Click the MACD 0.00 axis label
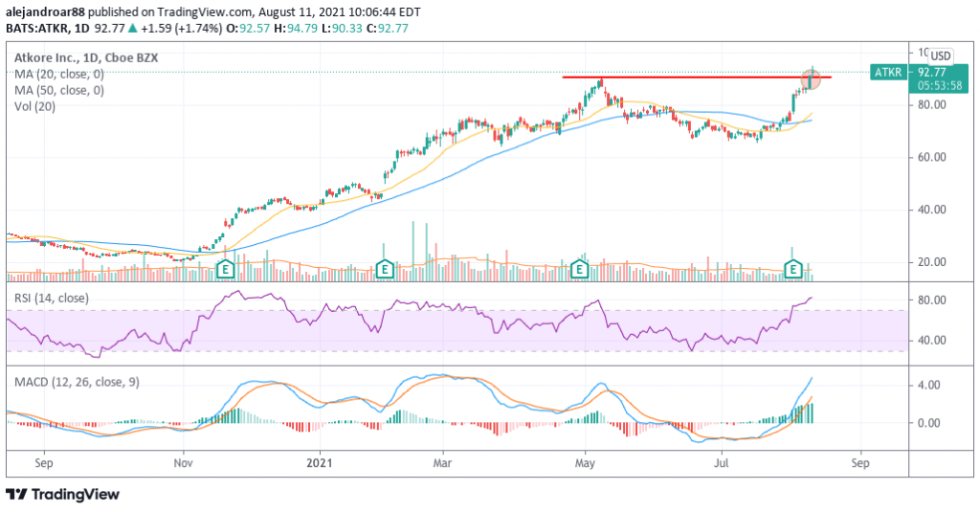This screenshot has height=512, width=980. tap(928, 423)
